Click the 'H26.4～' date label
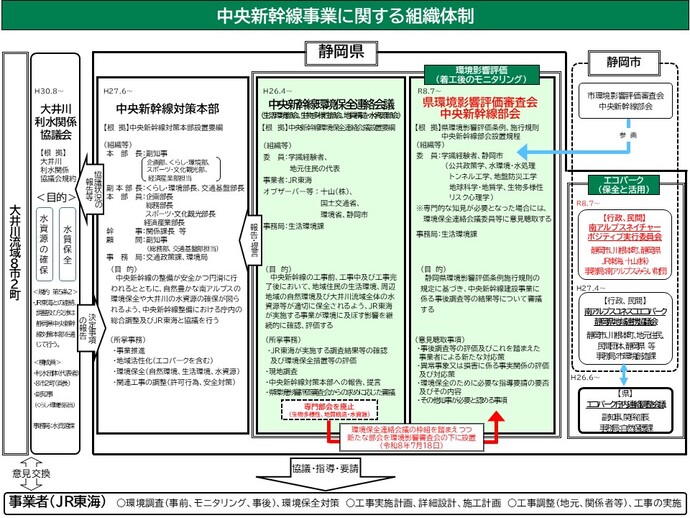 click(x=277, y=91)
